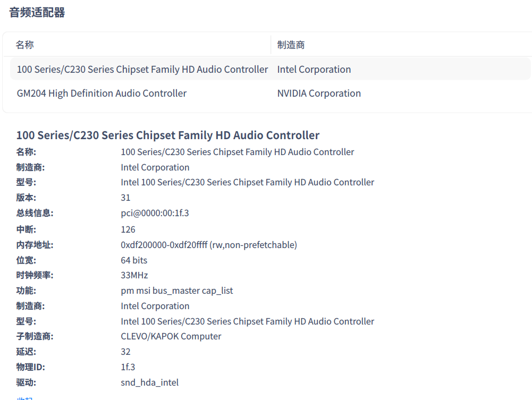The width and height of the screenshot is (532, 400).
Task: Click the bold detail title of the controller
Action: coord(168,135)
